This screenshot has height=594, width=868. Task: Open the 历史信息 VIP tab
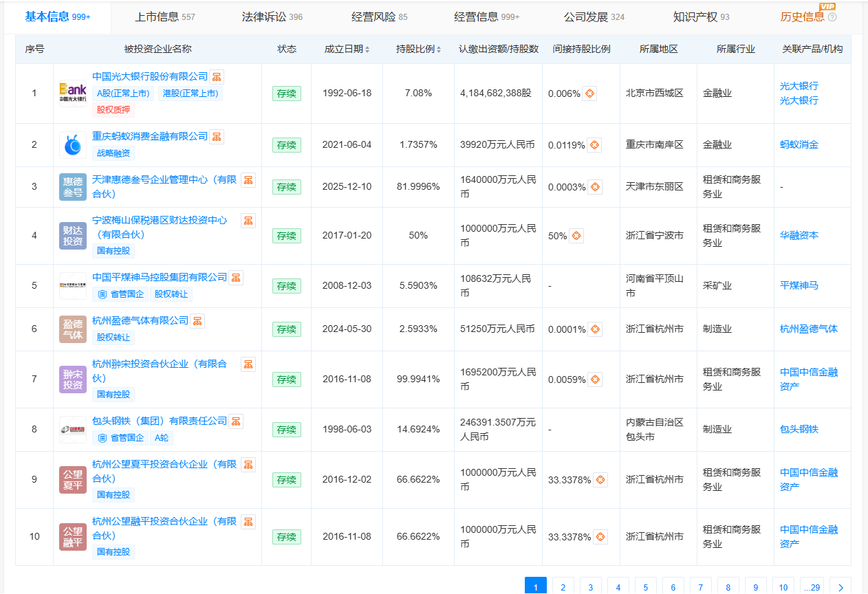(x=803, y=16)
